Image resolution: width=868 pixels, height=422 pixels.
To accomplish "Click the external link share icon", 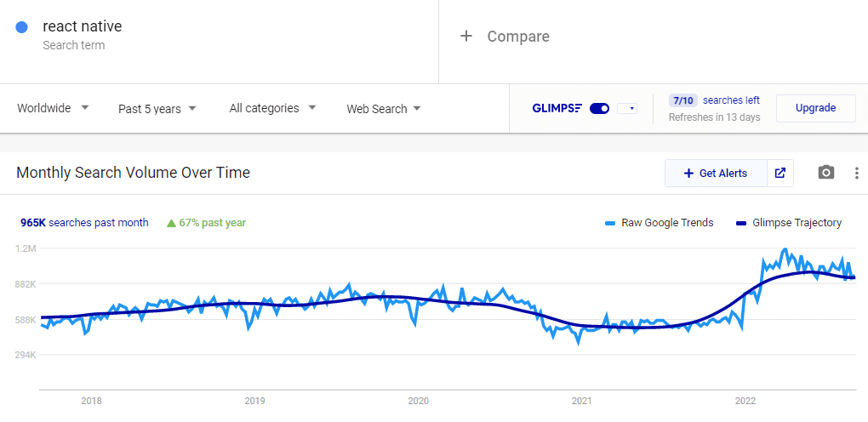I will click(x=780, y=173).
